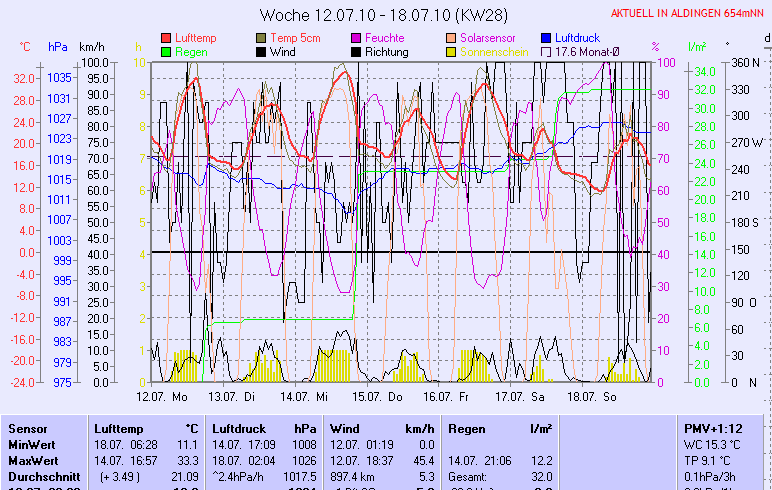Click the black Wind legend square
Screen dimensions: 772x490
[262, 52]
